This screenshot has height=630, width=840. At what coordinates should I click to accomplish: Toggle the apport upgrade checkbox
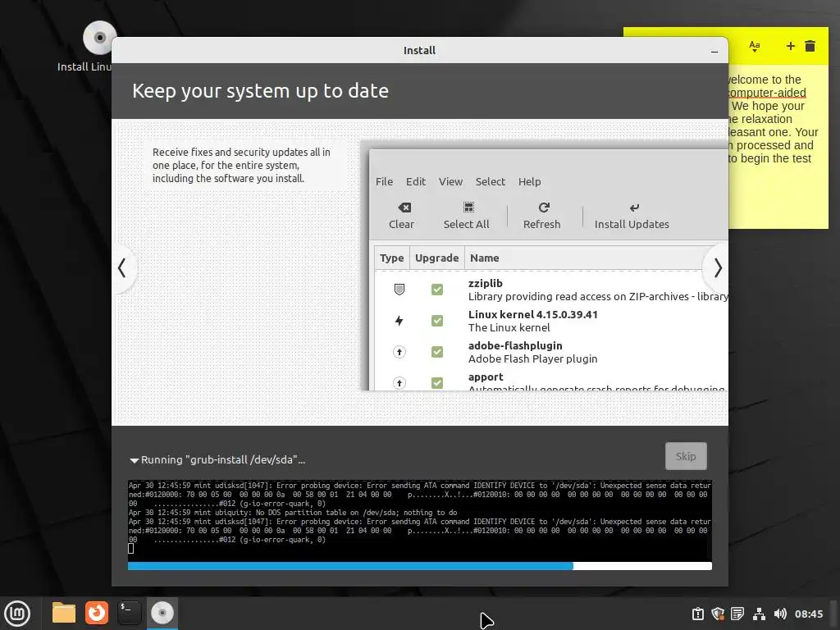coord(437,383)
